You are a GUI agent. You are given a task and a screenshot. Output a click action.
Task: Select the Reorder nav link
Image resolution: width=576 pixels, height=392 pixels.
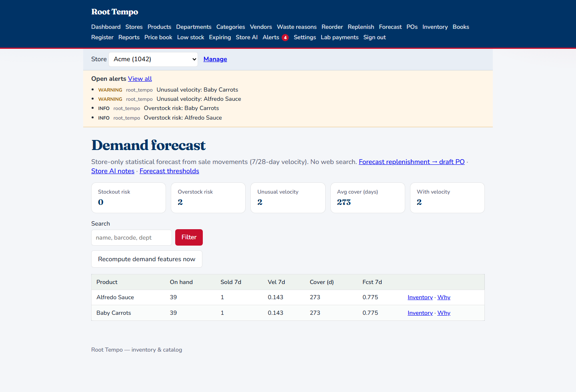point(332,27)
